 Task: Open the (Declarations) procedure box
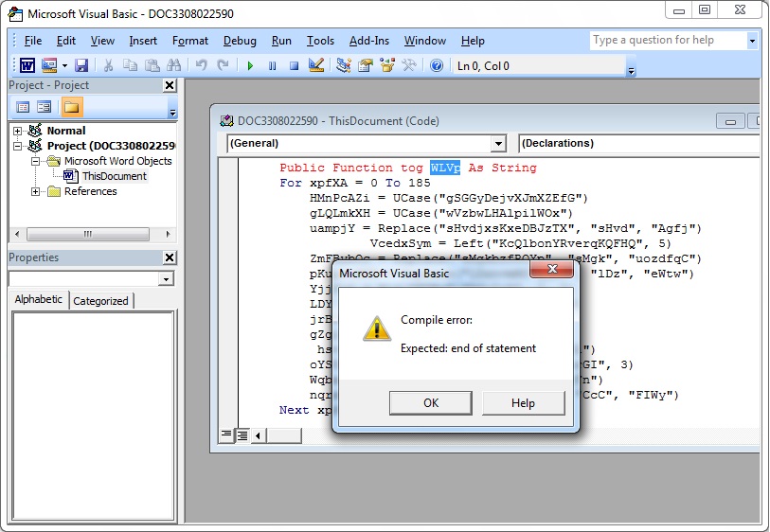pos(639,144)
